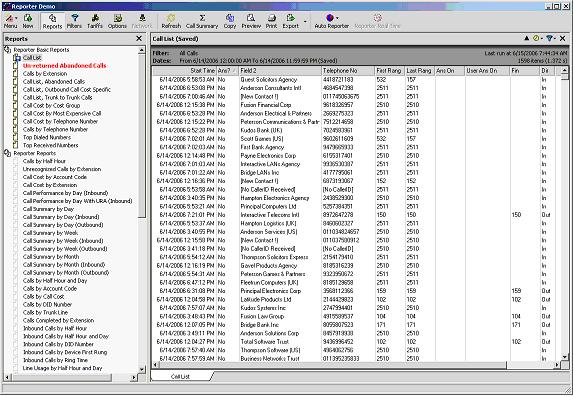This screenshot has height=397, width=573.
Task: Open the Export dropdown arrow
Action: 306,22
